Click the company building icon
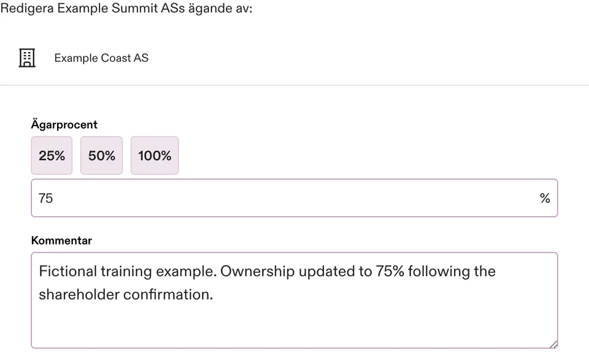 point(27,58)
